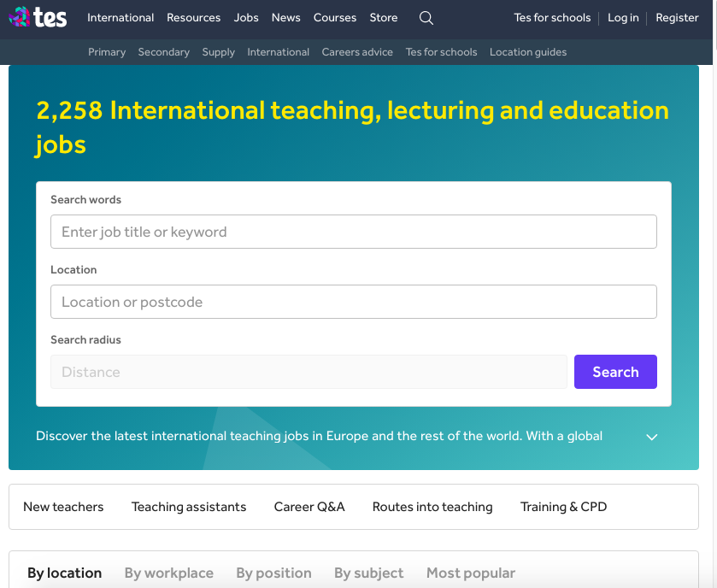Open the Distance search radius dropdown
The height and width of the screenshot is (588, 717).
point(309,372)
